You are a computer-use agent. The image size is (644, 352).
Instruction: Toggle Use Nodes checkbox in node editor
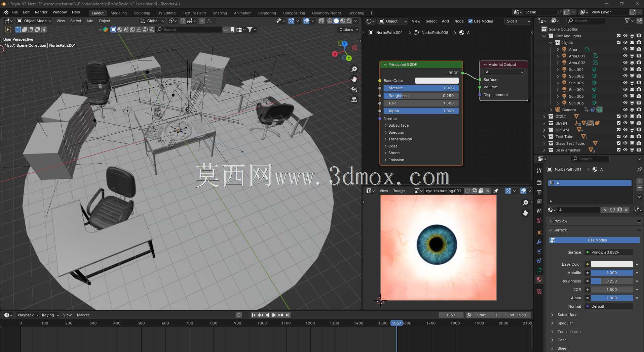pyautogui.click(x=470, y=21)
